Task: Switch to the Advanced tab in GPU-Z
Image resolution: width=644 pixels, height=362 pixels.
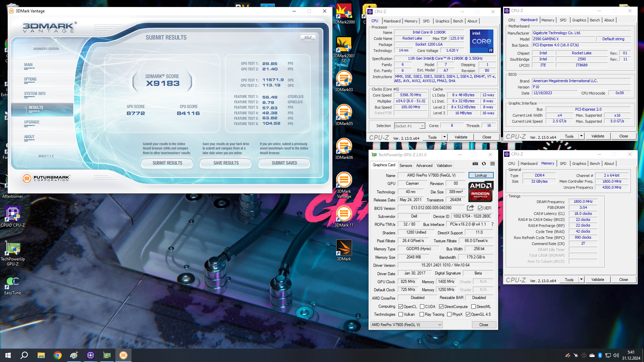Action: [x=424, y=165]
